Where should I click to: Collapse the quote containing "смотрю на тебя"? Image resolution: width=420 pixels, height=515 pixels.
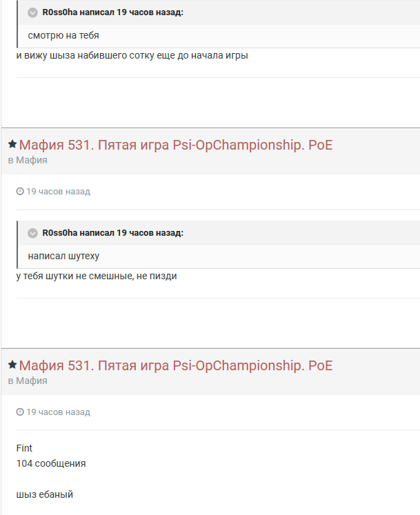click(x=32, y=12)
